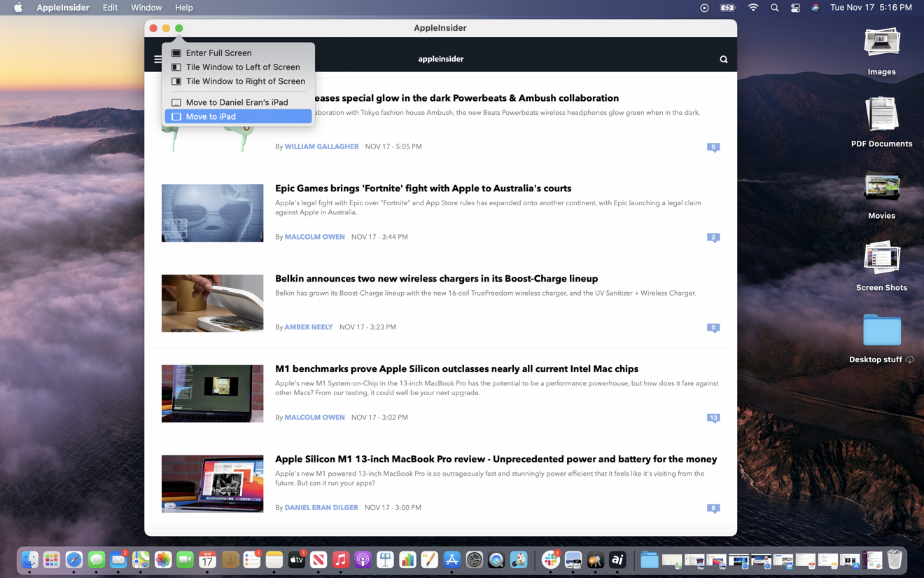Open FaceTime from the Dock
This screenshot has width=924, height=578.
tap(185, 560)
